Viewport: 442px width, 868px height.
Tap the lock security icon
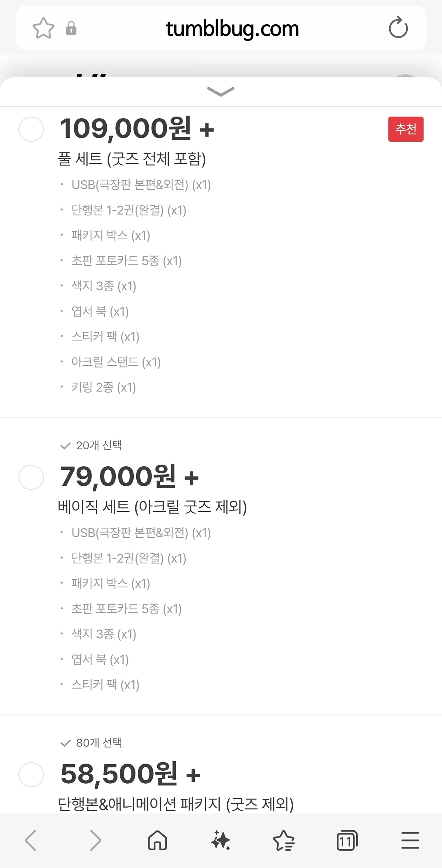[x=71, y=28]
